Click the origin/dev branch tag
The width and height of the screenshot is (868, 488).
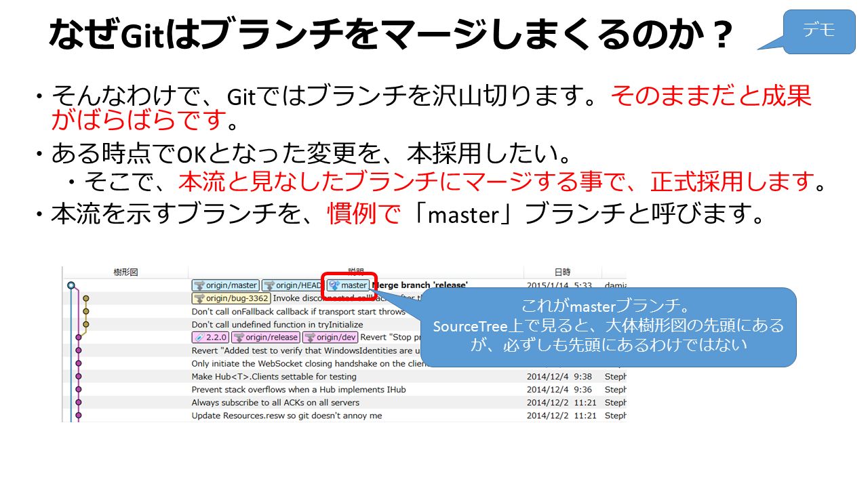coord(330,337)
